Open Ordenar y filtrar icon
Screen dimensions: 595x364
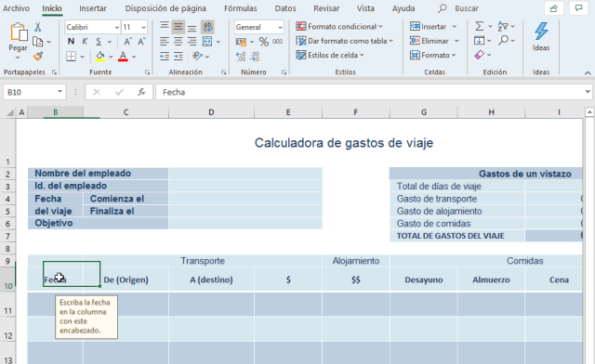pos(503,26)
